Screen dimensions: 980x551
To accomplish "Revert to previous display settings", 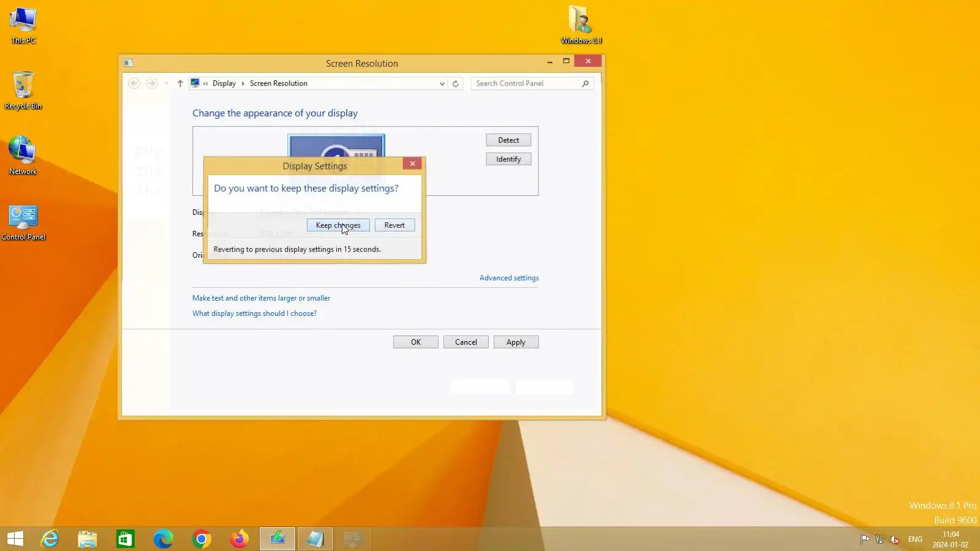I will click(x=394, y=225).
